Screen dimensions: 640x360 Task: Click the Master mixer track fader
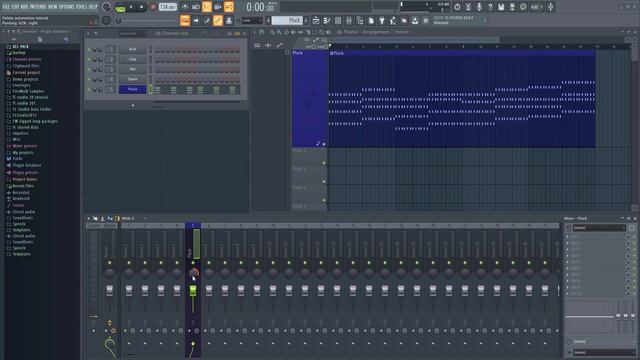pyautogui.click(x=109, y=290)
